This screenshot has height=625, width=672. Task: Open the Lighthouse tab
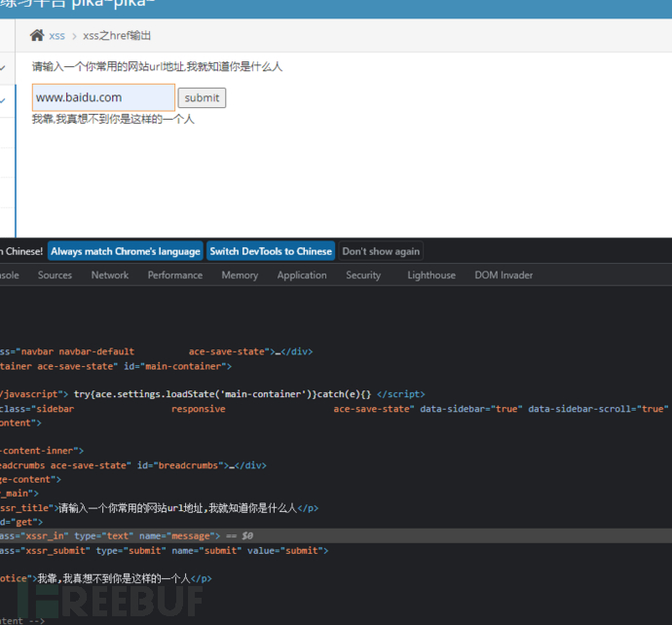(431, 275)
